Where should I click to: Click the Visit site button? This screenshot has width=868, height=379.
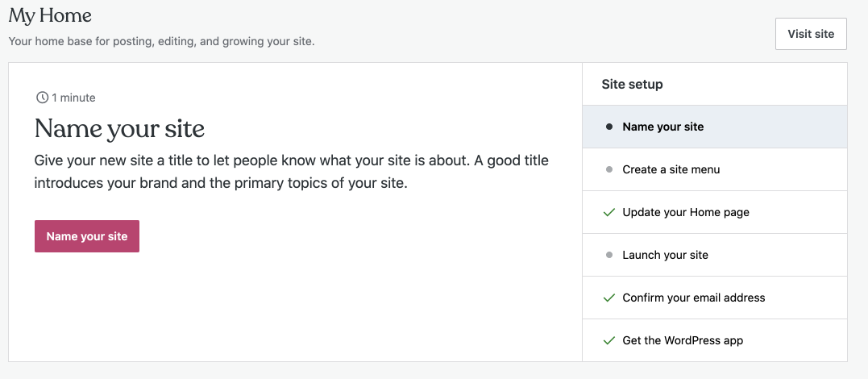(x=811, y=34)
